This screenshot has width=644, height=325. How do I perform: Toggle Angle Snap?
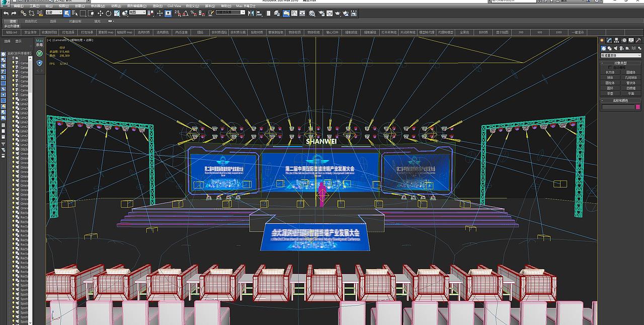point(185,13)
